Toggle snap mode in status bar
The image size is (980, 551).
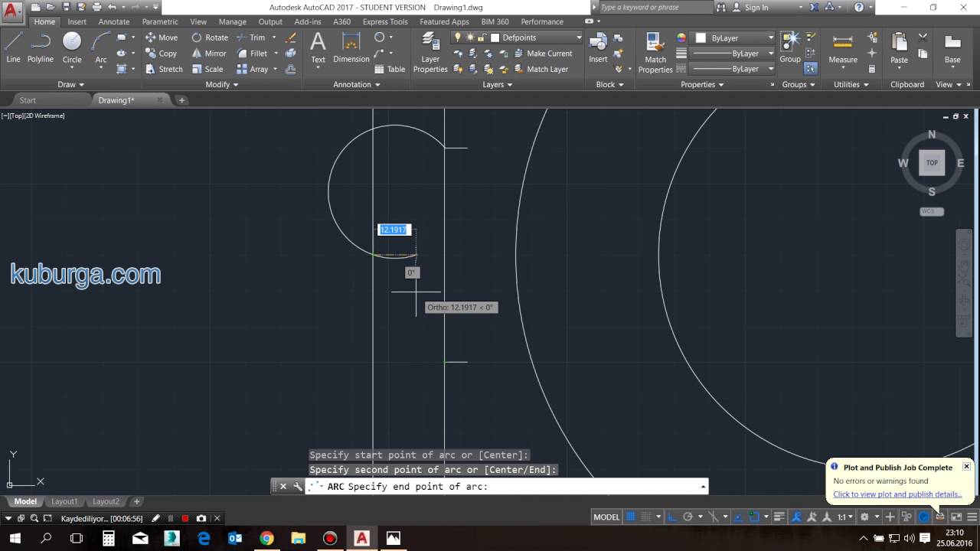click(x=645, y=517)
